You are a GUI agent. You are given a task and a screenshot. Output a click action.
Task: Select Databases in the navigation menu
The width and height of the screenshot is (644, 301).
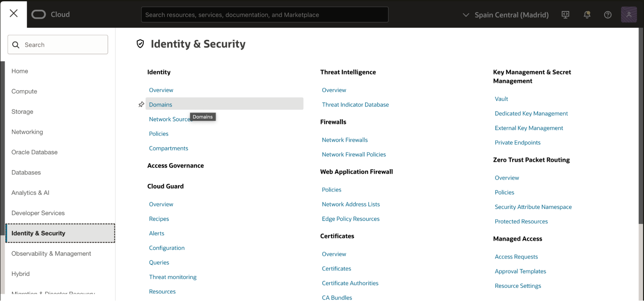point(26,173)
